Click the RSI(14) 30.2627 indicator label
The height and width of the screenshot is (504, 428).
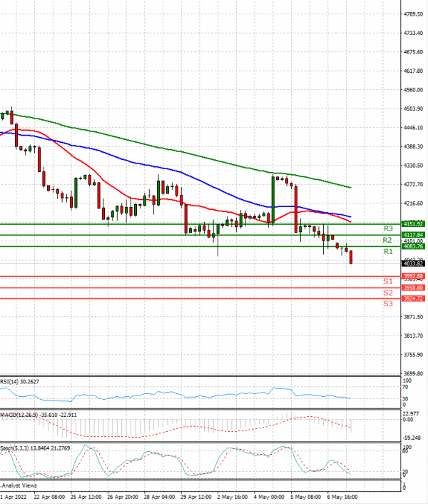(19, 381)
